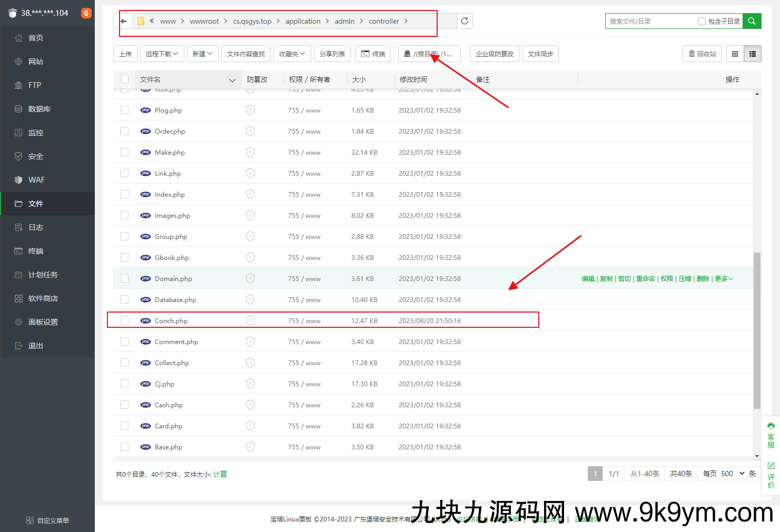Toggle the select-all files header checkbox

[124, 79]
